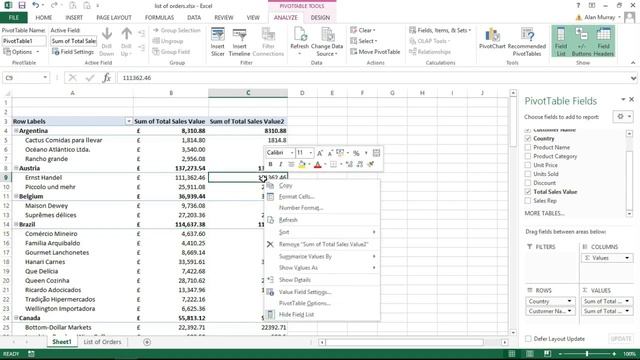Toggle the Country field checkbox
Image resolution: width=640 pixels, height=360 pixels.
(x=528, y=139)
